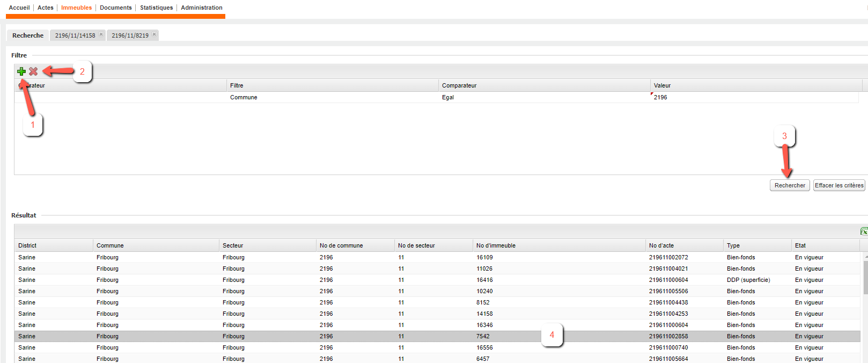
Task: Close the 2196/11/14158 tab
Action: 101,34
